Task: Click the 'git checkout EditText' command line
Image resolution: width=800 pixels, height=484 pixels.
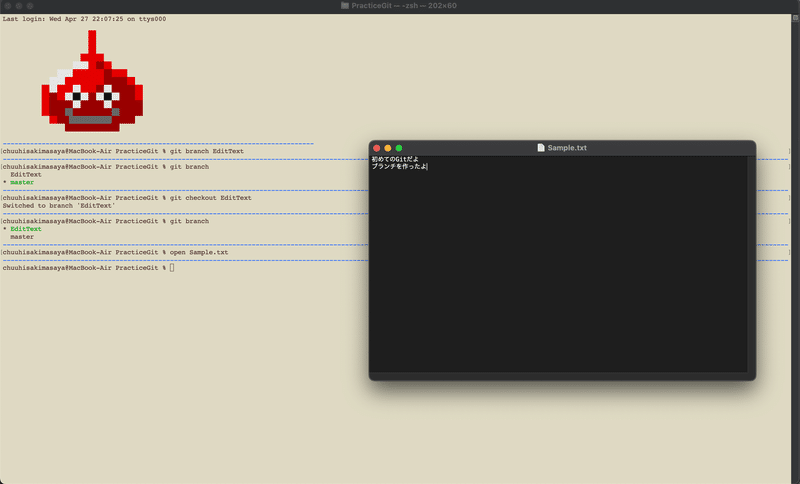Action: pyautogui.click(x=127, y=197)
